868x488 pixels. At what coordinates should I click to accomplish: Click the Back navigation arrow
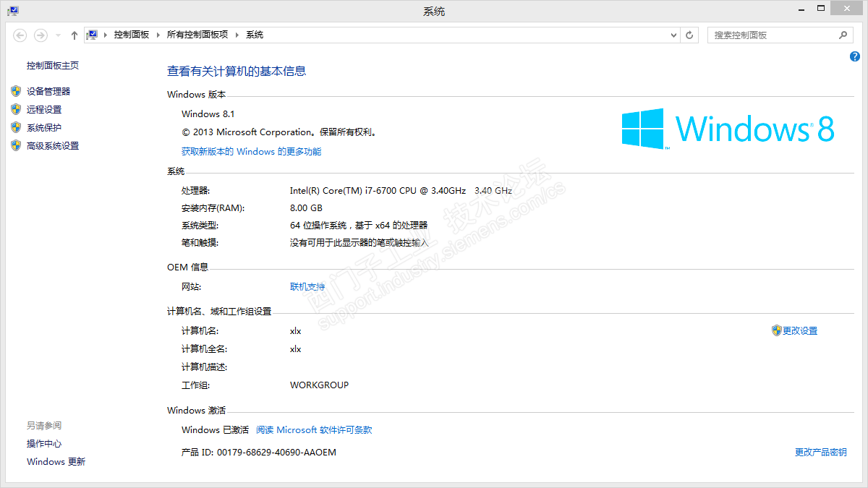(20, 35)
